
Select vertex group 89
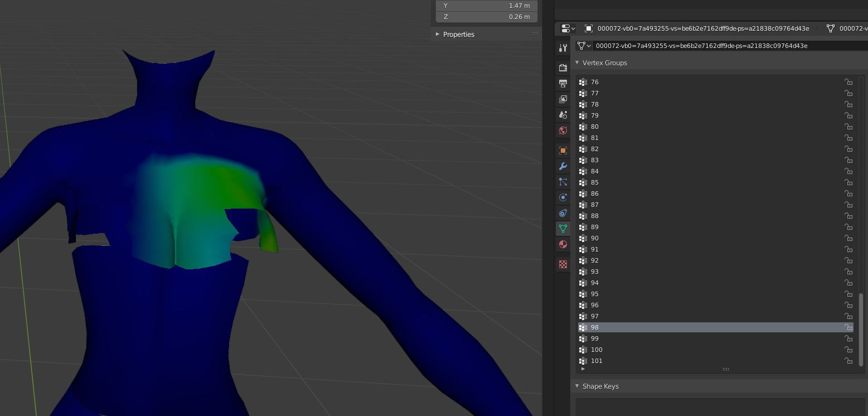point(715,227)
